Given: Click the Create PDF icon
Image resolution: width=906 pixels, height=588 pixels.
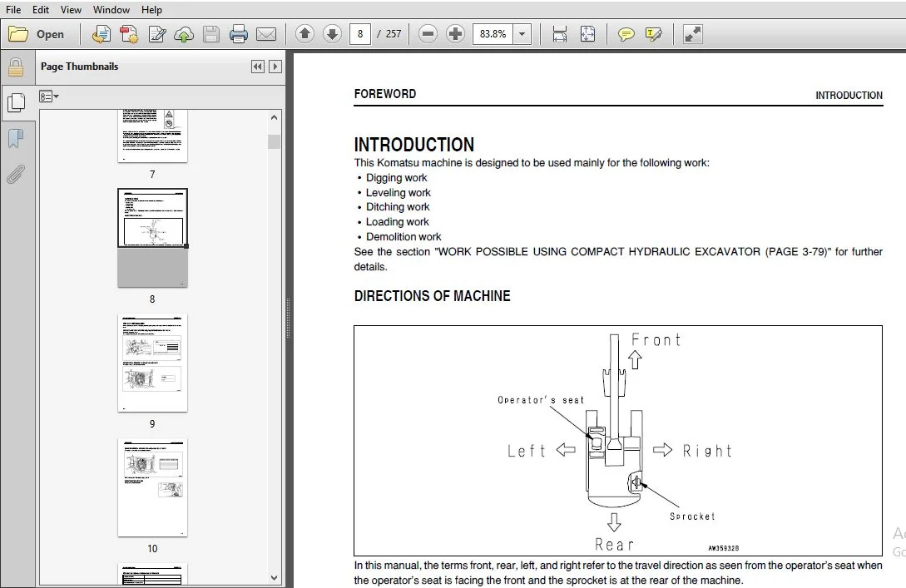Looking at the screenshot, I should coord(101,34).
